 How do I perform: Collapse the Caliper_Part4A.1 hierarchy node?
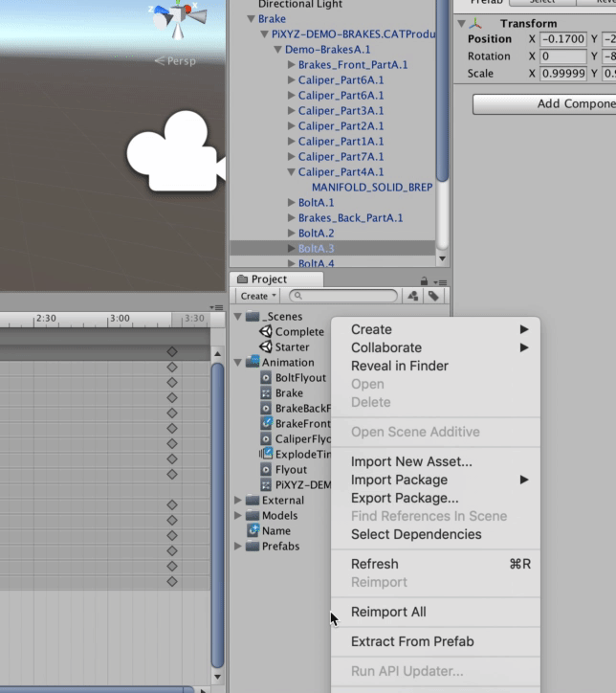292,172
